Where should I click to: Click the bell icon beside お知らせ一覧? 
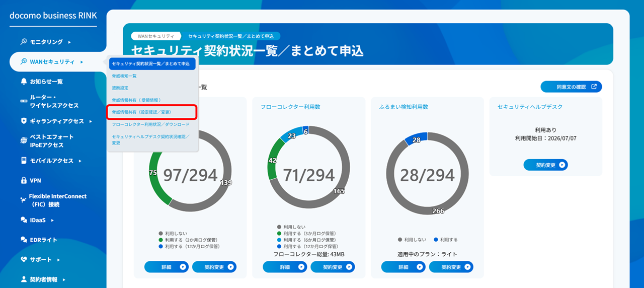click(x=24, y=82)
